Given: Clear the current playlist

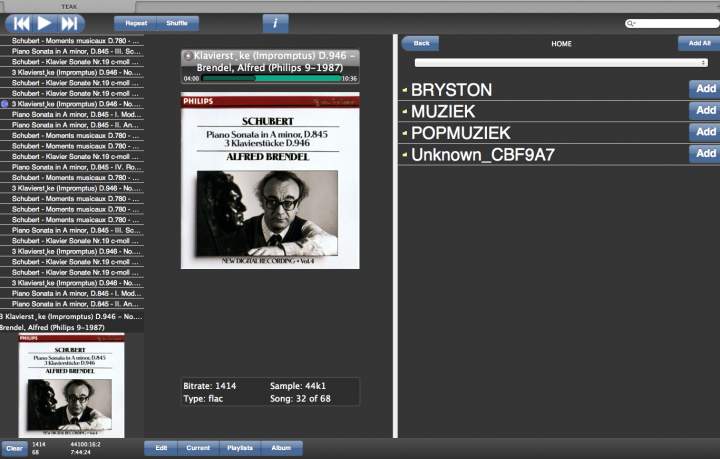Looking at the screenshot, I should [14, 448].
